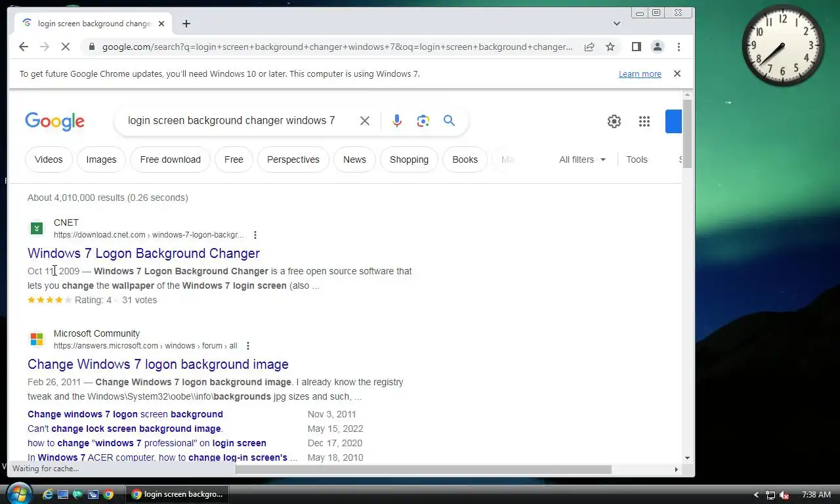Screen dimensions: 840x504
Task: Open a new tab with the plus button
Action: (x=186, y=24)
